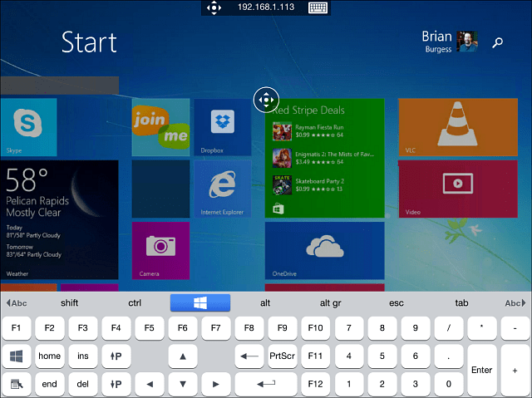Tap the esc key
The width and height of the screenshot is (532, 398).
tap(397, 302)
